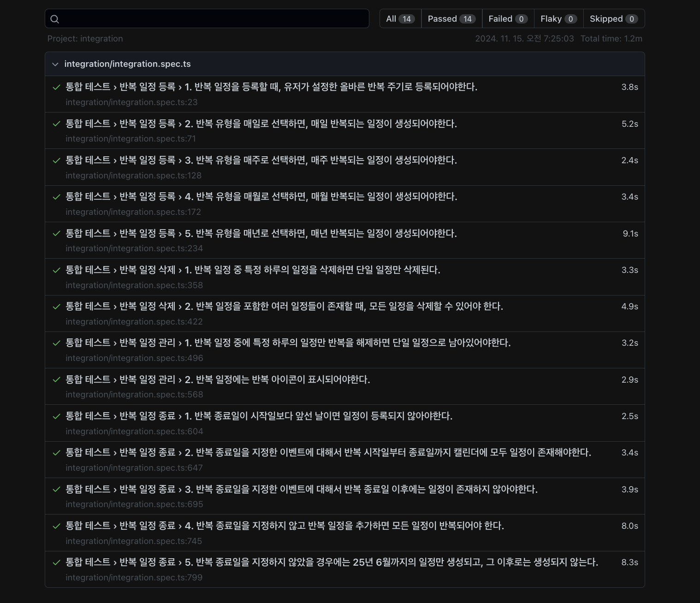The width and height of the screenshot is (700, 603).
Task: Click source path integration.spec.ts:695
Action: [134, 504]
